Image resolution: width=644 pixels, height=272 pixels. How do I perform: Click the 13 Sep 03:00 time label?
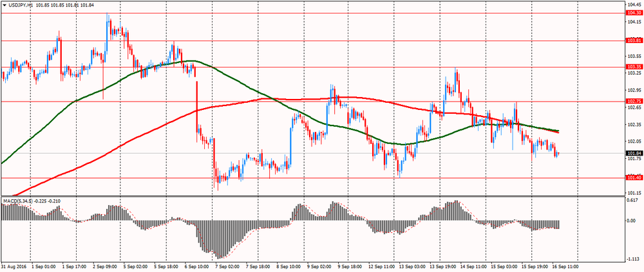[412, 266]
